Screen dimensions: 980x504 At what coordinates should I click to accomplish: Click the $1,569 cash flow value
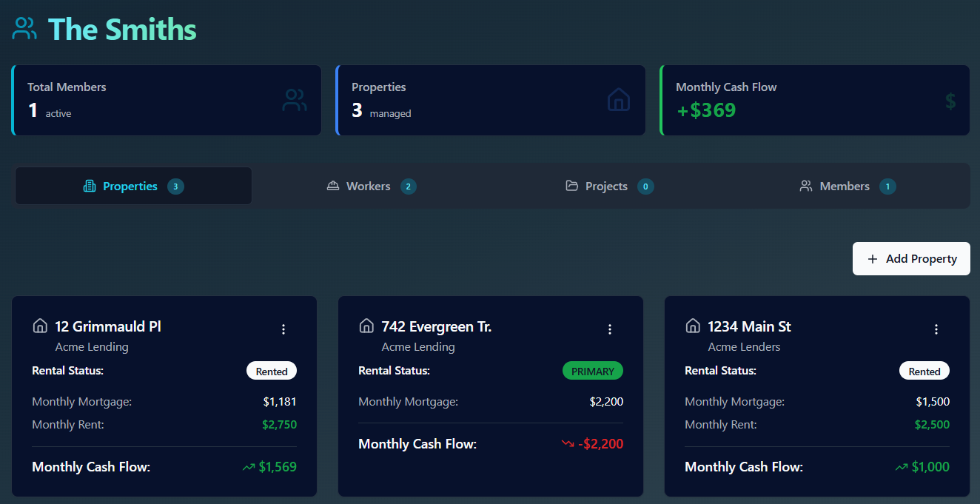click(278, 467)
